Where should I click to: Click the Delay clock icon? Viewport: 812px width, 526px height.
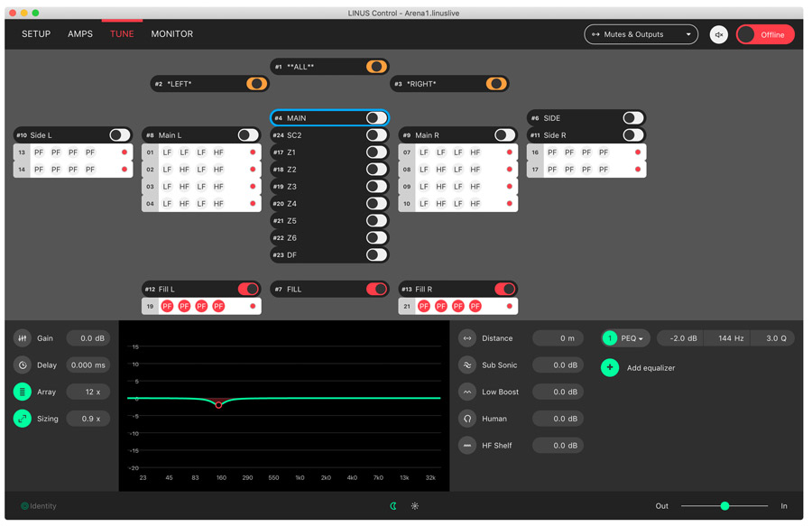click(x=23, y=365)
